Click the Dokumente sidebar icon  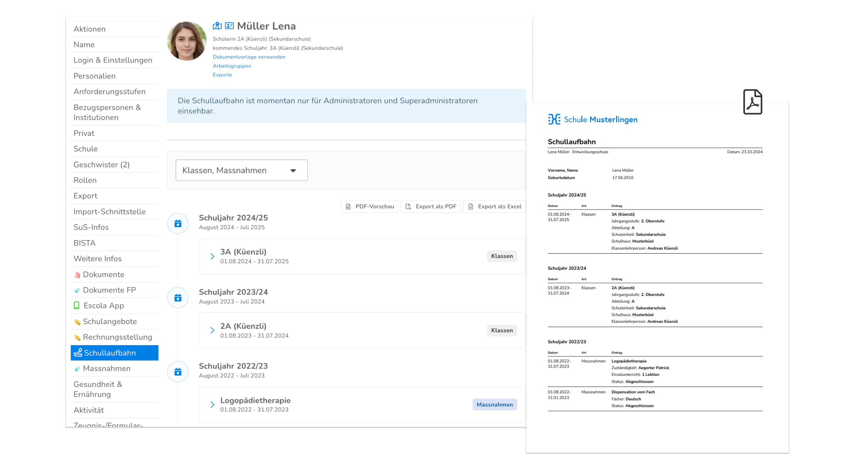click(77, 275)
